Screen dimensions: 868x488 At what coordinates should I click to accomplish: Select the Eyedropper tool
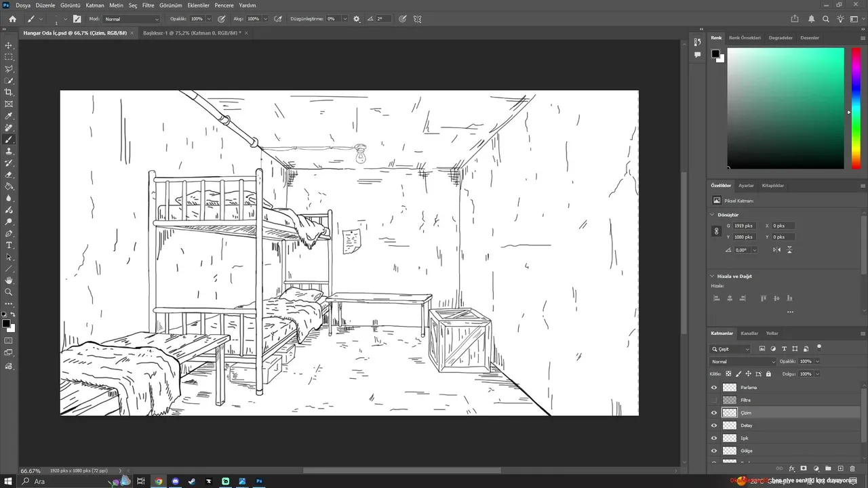click(9, 116)
